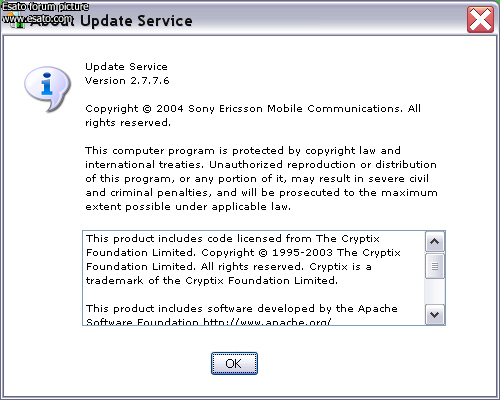Click the 'trademark of the Cryptix Foundation' line

coord(212,281)
